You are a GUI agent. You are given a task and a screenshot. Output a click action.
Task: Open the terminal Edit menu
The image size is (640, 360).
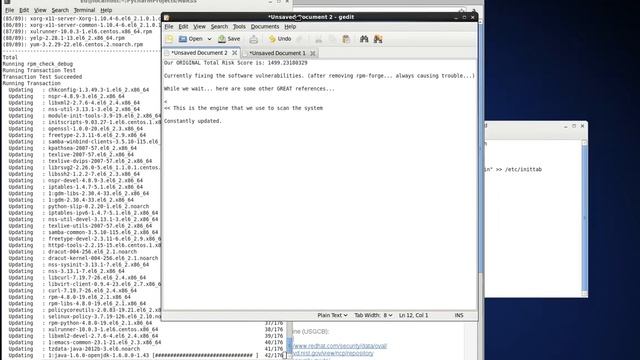24,10
